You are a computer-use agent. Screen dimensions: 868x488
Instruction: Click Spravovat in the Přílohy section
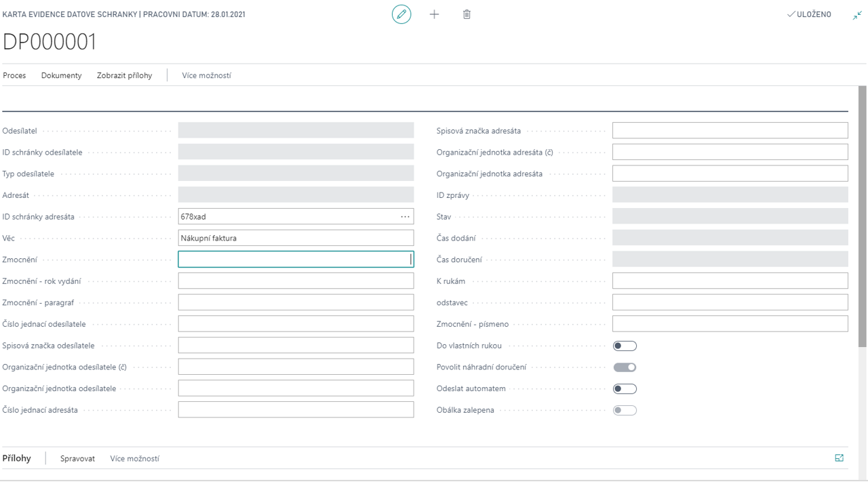click(x=77, y=459)
